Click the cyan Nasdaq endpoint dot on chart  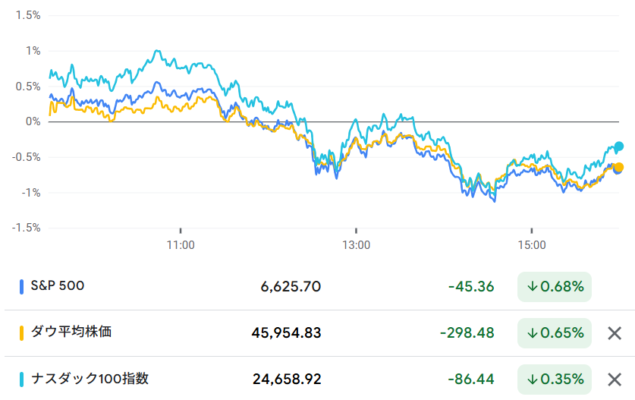tap(619, 146)
